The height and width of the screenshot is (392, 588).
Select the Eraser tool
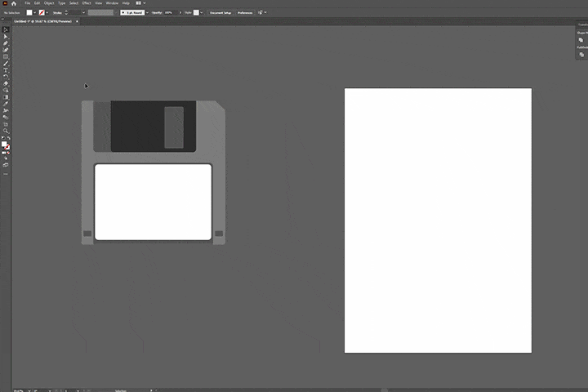pyautogui.click(x=6, y=83)
